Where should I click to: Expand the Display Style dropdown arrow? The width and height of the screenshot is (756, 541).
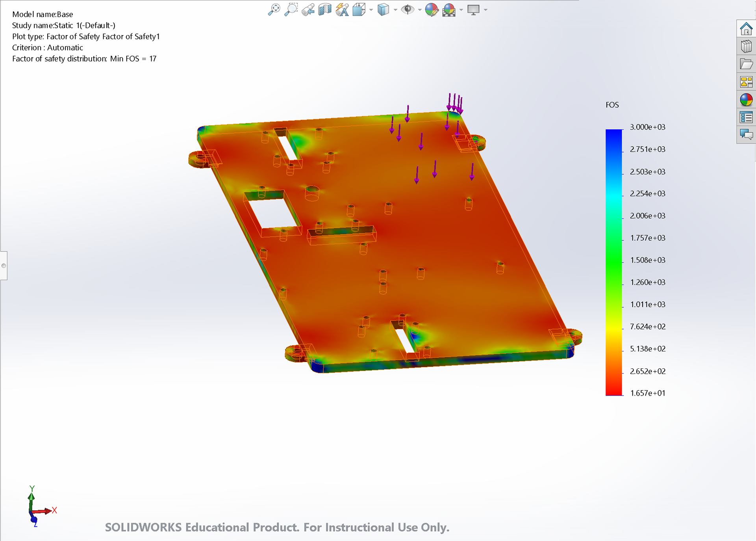point(395,10)
